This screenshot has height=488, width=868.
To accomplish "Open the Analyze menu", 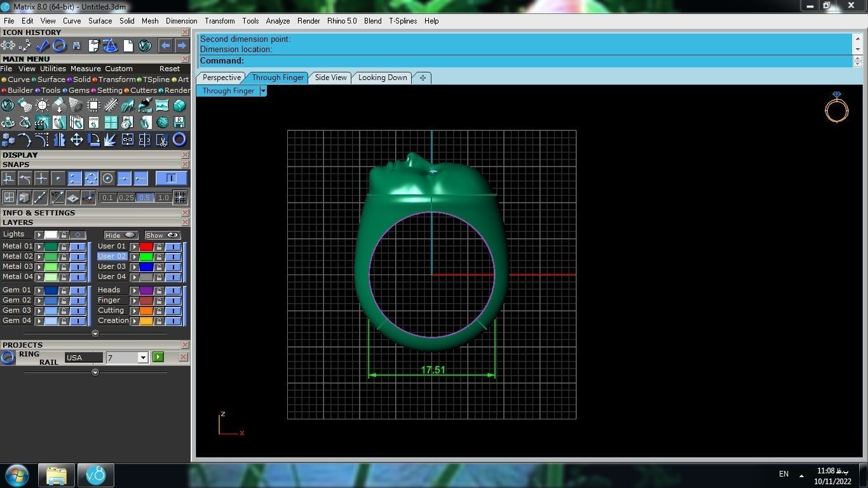I will [x=278, y=21].
